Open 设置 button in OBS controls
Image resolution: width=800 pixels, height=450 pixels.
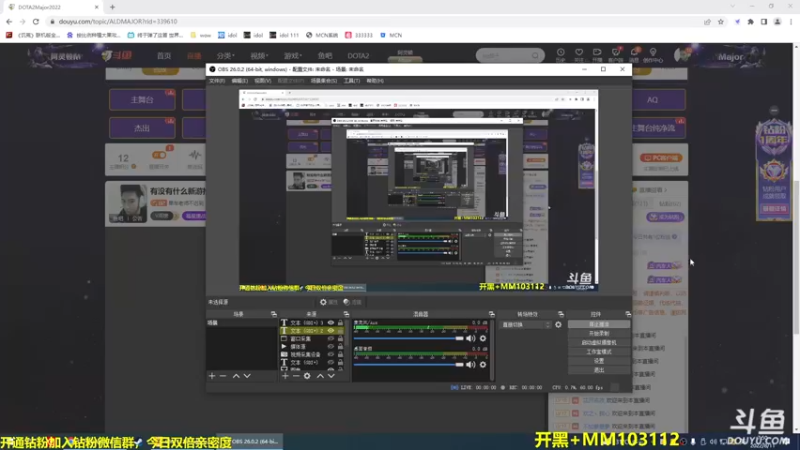coord(599,361)
